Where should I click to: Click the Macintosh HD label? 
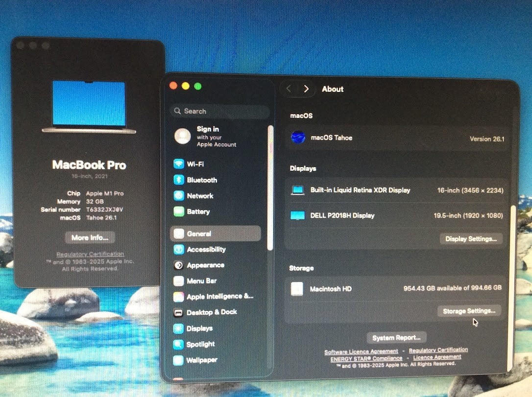pos(331,289)
